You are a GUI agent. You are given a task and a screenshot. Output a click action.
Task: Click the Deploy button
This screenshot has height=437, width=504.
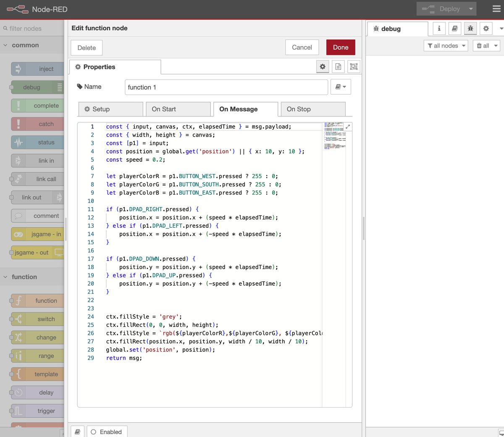pyautogui.click(x=441, y=9)
